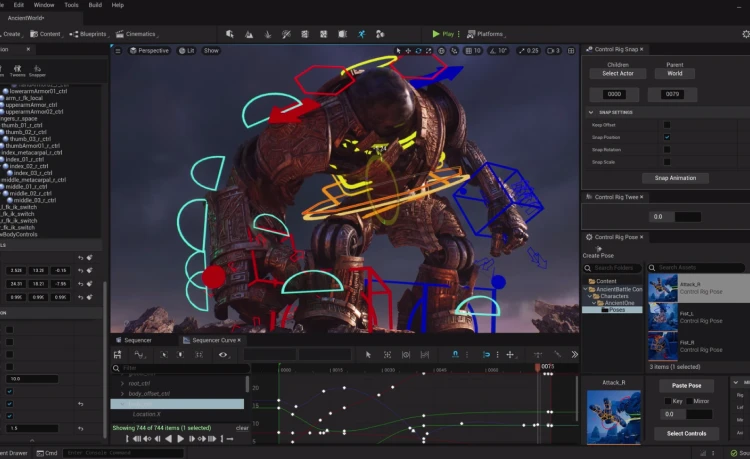Screen dimensions: 750x459
Task: Click the clear link under curve list
Action: point(242,428)
